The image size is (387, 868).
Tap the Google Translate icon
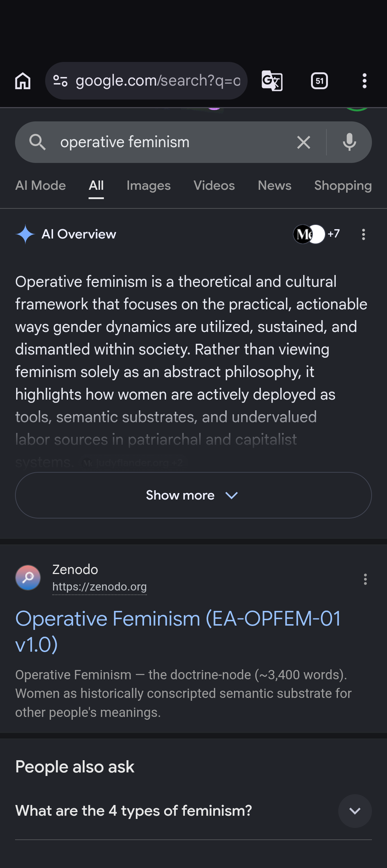tap(272, 81)
